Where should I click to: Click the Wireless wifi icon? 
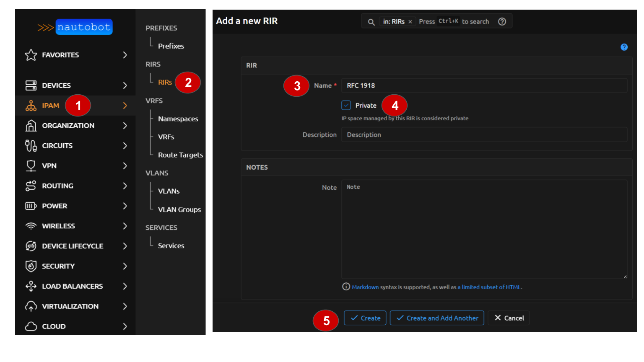[31, 226]
